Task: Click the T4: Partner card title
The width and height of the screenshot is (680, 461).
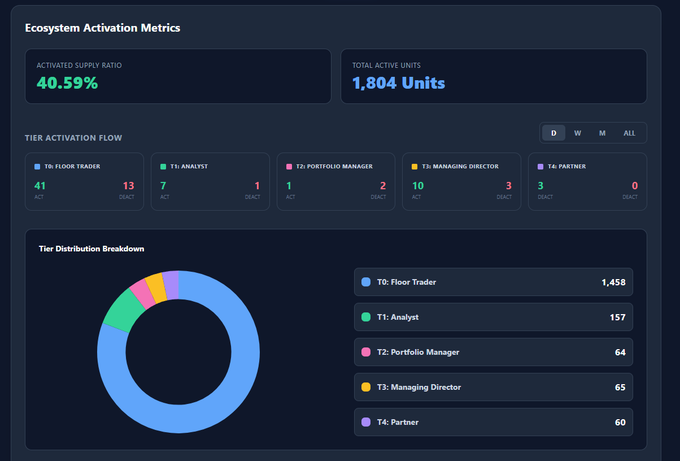Action: pyautogui.click(x=567, y=167)
